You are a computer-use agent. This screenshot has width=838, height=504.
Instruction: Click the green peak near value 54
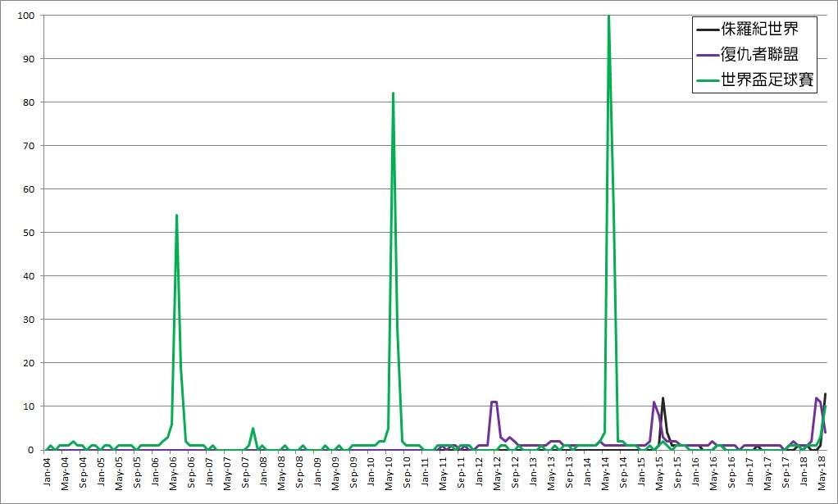pyautogui.click(x=176, y=216)
